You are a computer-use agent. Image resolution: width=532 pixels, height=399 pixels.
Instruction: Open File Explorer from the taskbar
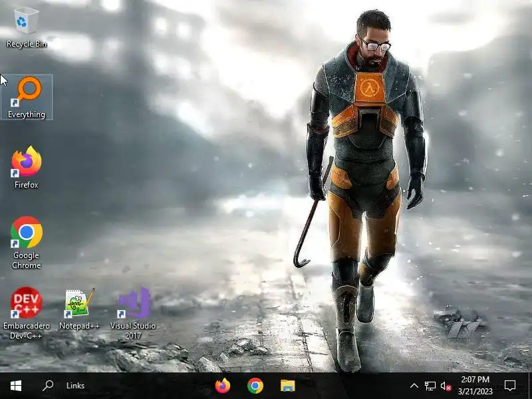tap(288, 386)
